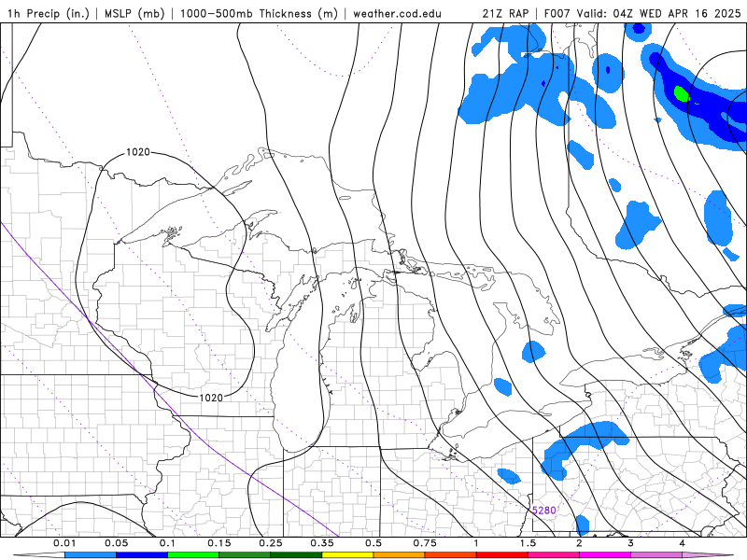This screenshot has width=747, height=560.
Task: Click the upper 1020 isobar label
Action: point(138,152)
